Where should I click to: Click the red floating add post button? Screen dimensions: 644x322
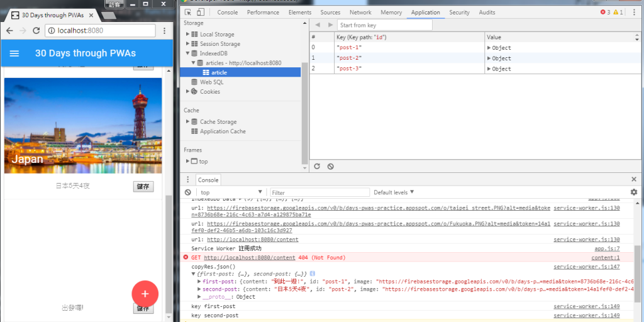tap(145, 294)
